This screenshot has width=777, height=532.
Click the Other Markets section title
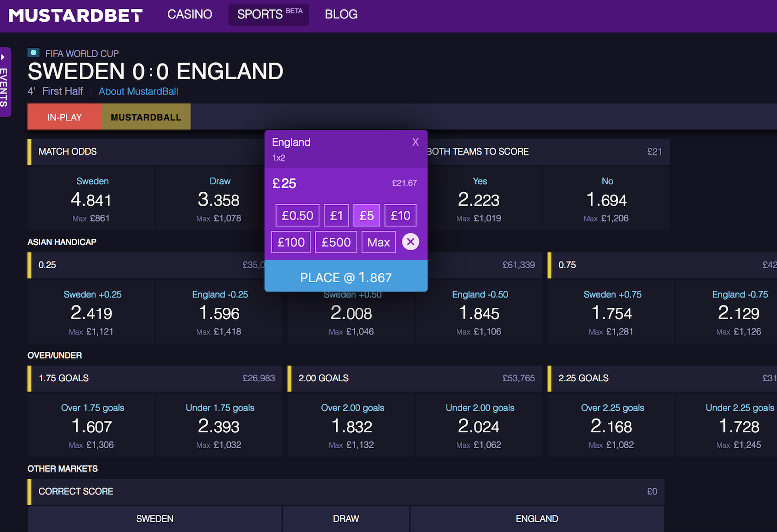[x=63, y=469]
